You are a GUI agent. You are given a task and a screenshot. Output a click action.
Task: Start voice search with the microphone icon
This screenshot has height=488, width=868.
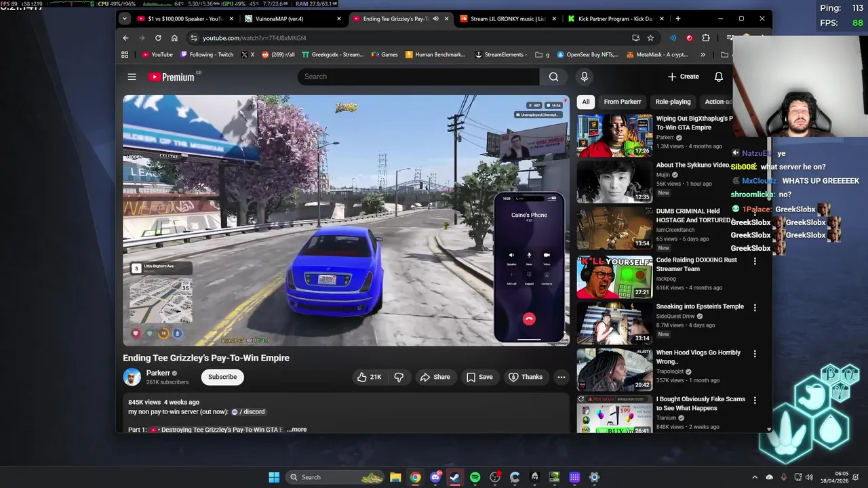[x=584, y=77]
